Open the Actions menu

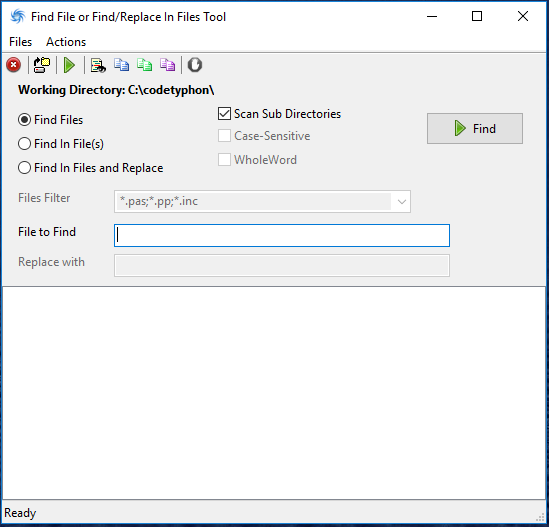(x=66, y=42)
